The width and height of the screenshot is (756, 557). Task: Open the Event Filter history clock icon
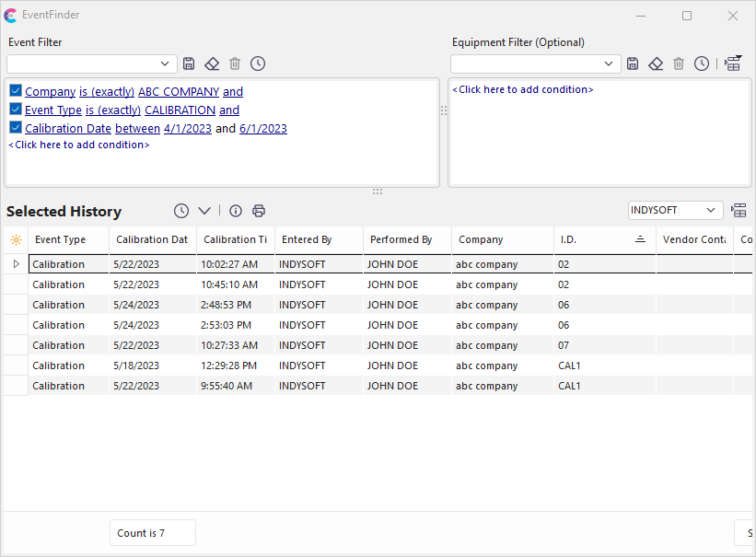[x=258, y=64]
